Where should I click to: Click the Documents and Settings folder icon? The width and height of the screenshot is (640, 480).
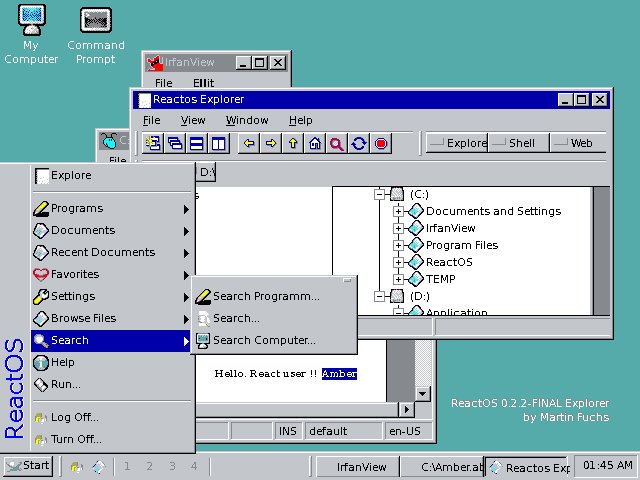click(416, 211)
